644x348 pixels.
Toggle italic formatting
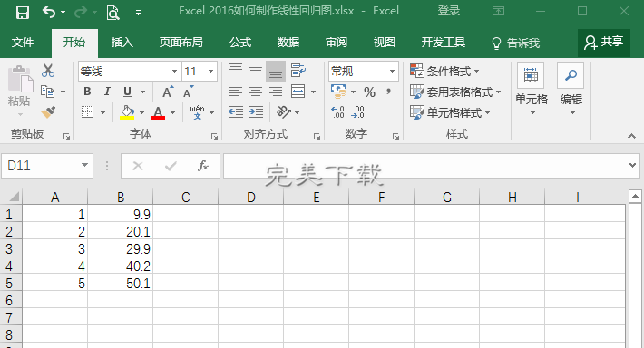pos(107,92)
